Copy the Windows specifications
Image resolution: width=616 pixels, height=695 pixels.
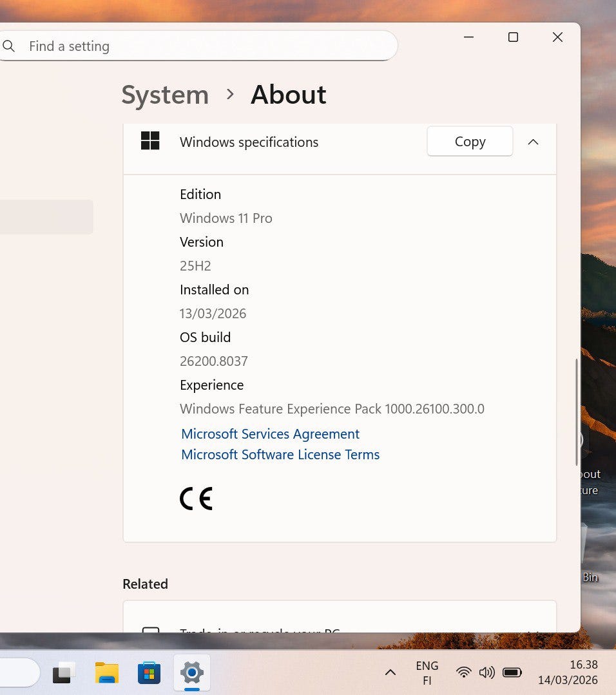point(470,142)
